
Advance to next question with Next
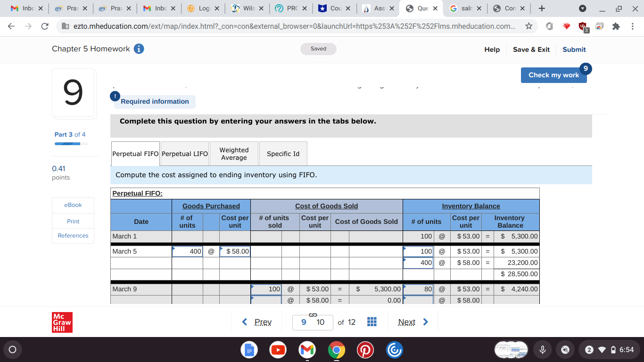coord(413,322)
